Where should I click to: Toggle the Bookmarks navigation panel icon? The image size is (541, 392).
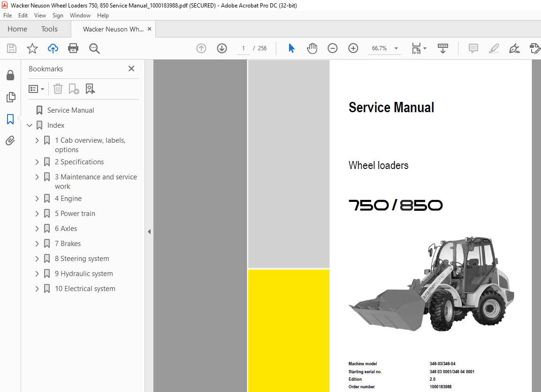(x=10, y=119)
